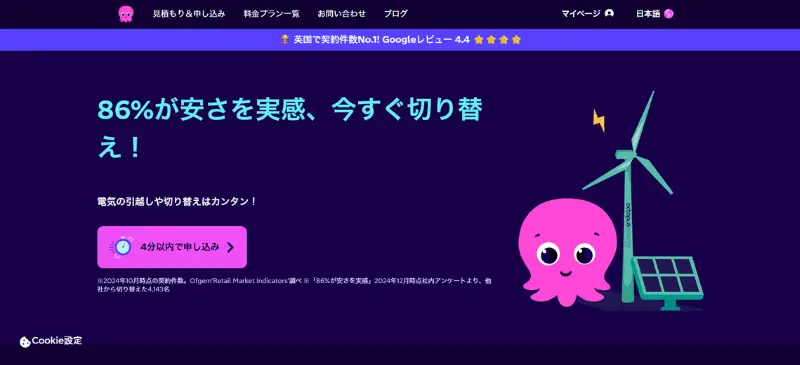
Task: Click the account profile icon
Action: 609,13
